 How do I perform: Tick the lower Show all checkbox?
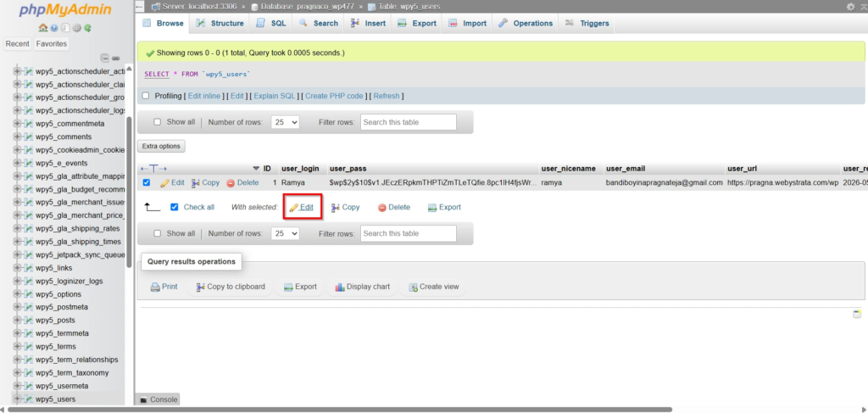tap(157, 233)
